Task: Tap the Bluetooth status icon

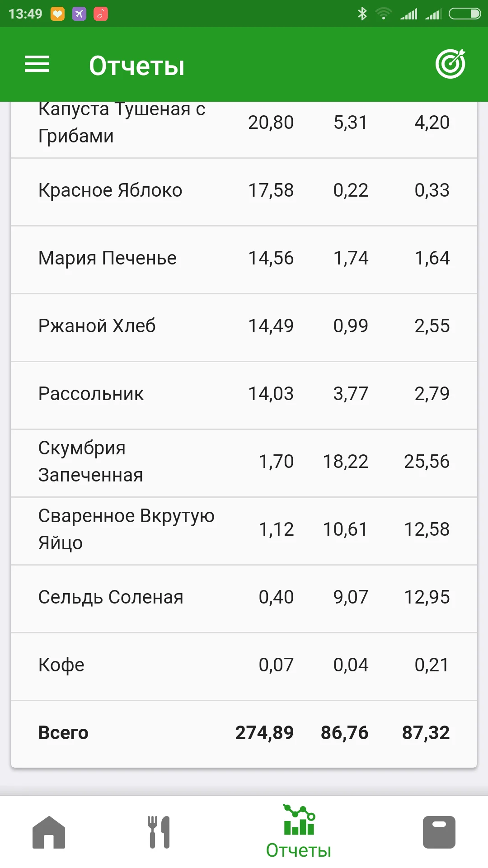Action: tap(362, 14)
